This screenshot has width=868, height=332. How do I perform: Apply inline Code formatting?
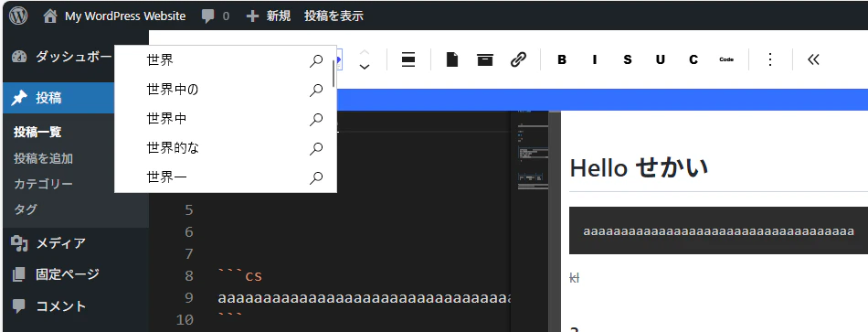point(726,59)
